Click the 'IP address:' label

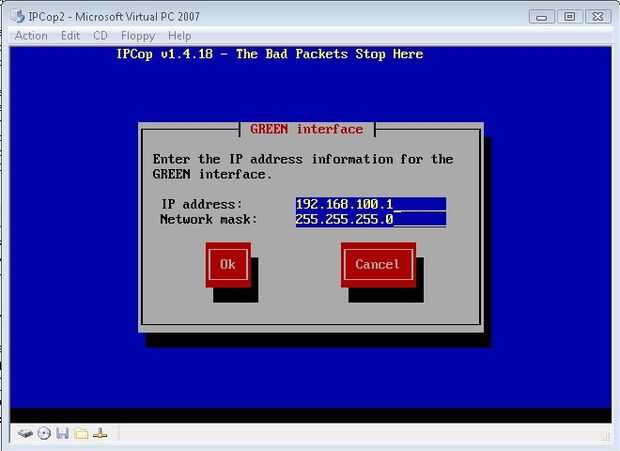[x=201, y=204]
